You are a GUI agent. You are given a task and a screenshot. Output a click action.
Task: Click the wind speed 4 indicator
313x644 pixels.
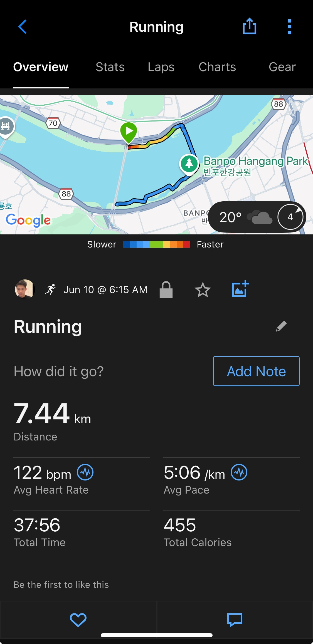click(290, 217)
